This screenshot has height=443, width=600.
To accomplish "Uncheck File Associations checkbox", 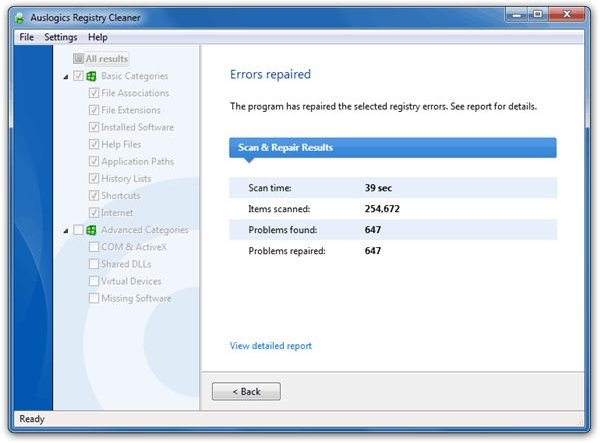I will click(x=94, y=93).
